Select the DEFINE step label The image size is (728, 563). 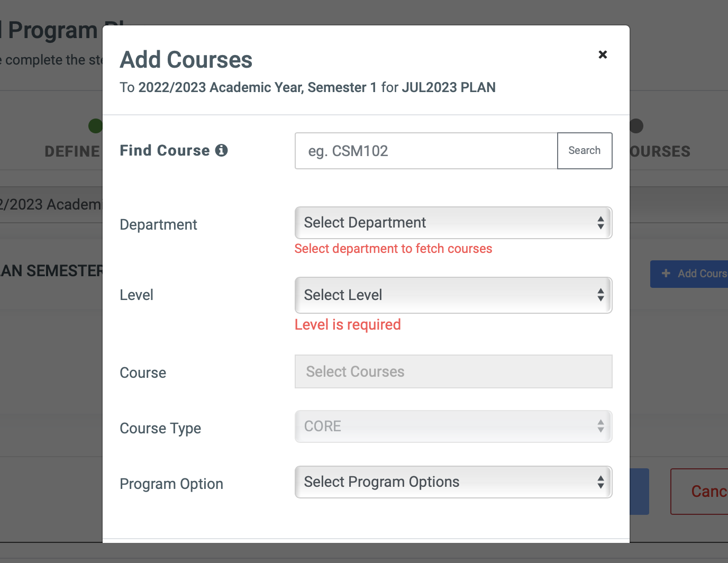click(x=72, y=151)
